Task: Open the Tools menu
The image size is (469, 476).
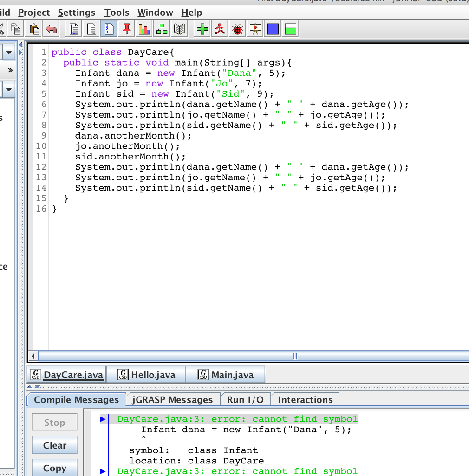Action: pyautogui.click(x=117, y=13)
